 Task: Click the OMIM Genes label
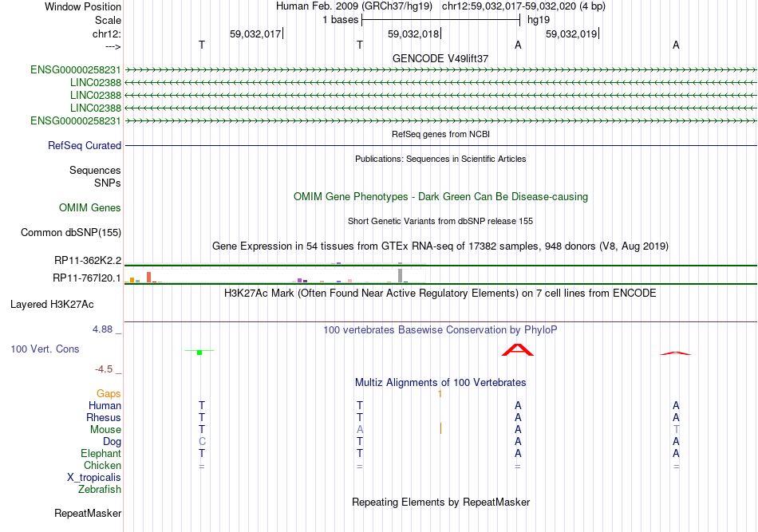[90, 207]
